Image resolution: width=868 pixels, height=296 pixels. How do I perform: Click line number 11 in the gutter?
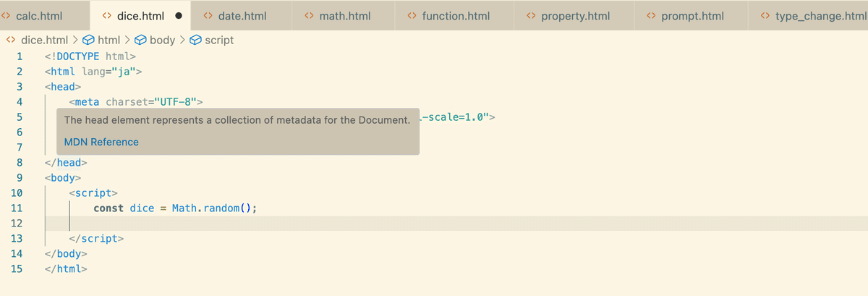tap(17, 208)
